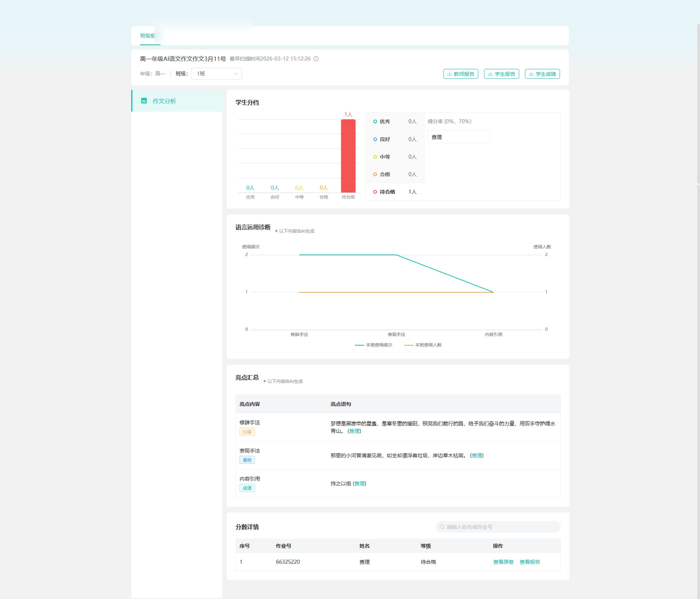Click the red 待合格 bar in chart
This screenshot has width=700, height=599.
[x=348, y=156]
